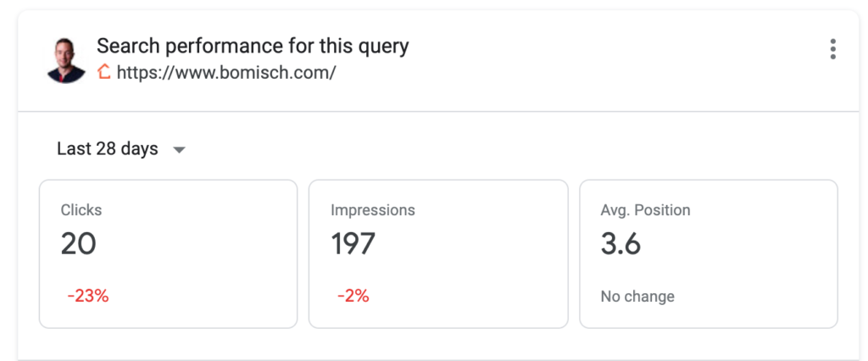Click the average position value 3.6
The height and width of the screenshot is (361, 868).
[620, 244]
